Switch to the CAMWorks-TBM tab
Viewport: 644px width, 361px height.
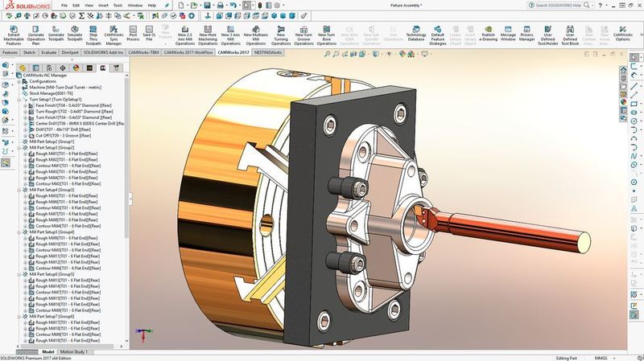pos(143,52)
